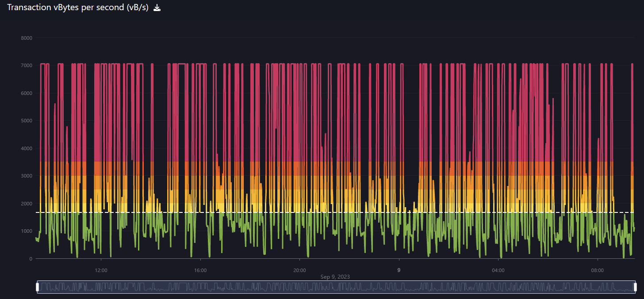Image resolution: width=644 pixels, height=299 pixels.
Task: Click the 04:00 x-axis label
Action: (x=498, y=270)
